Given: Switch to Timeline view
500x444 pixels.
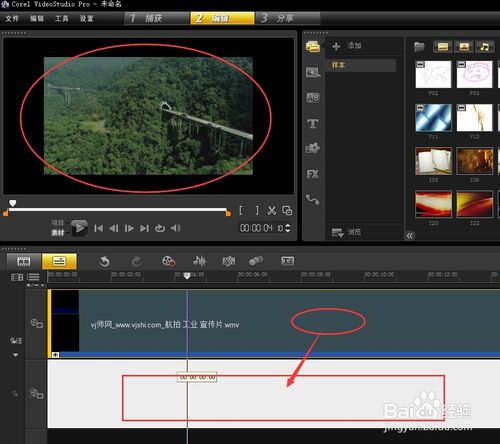Looking at the screenshot, I should 59,261.
